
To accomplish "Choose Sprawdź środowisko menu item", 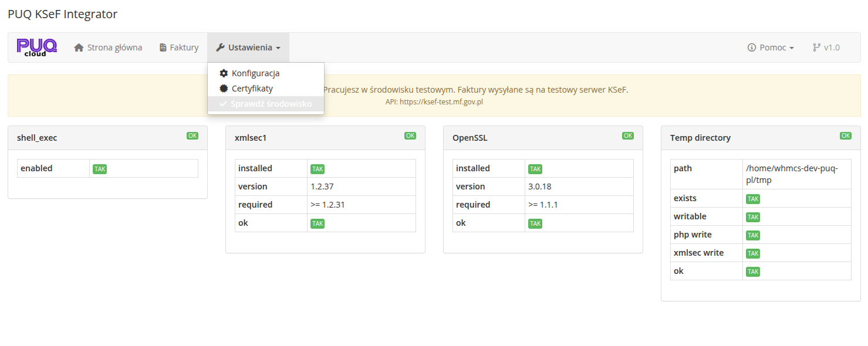I will [272, 104].
